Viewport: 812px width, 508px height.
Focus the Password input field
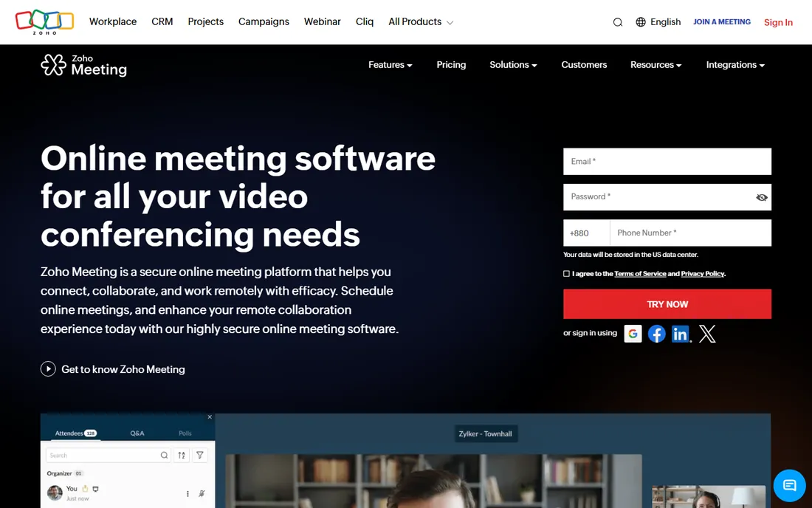click(667, 197)
